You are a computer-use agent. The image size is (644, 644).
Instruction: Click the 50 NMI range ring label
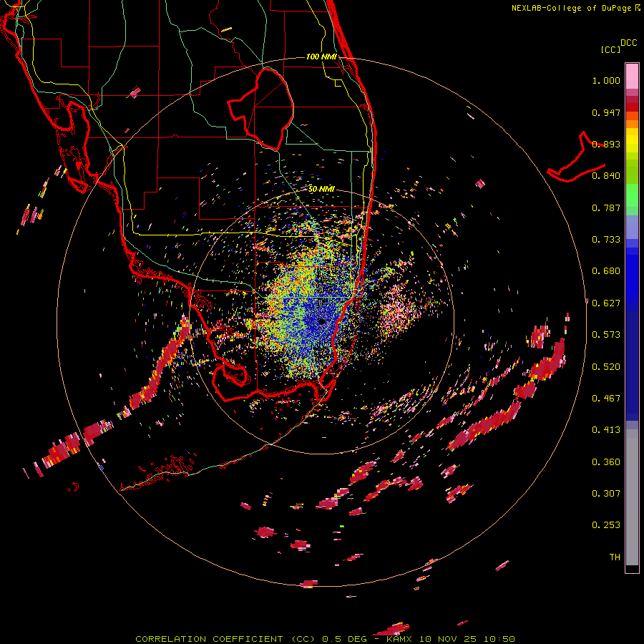pyautogui.click(x=321, y=190)
